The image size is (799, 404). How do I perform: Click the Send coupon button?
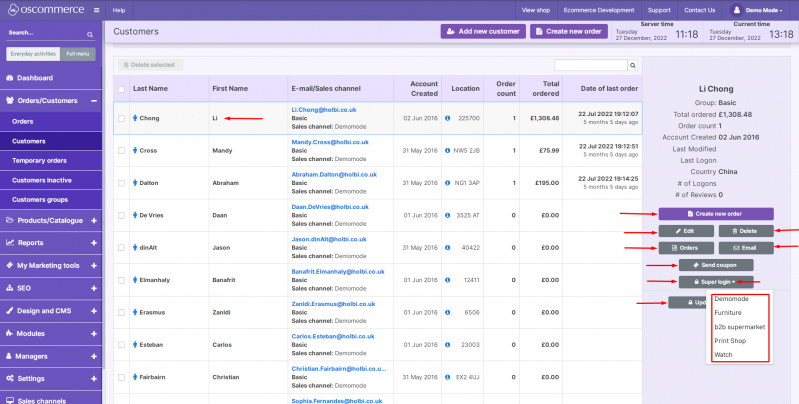(x=715, y=265)
